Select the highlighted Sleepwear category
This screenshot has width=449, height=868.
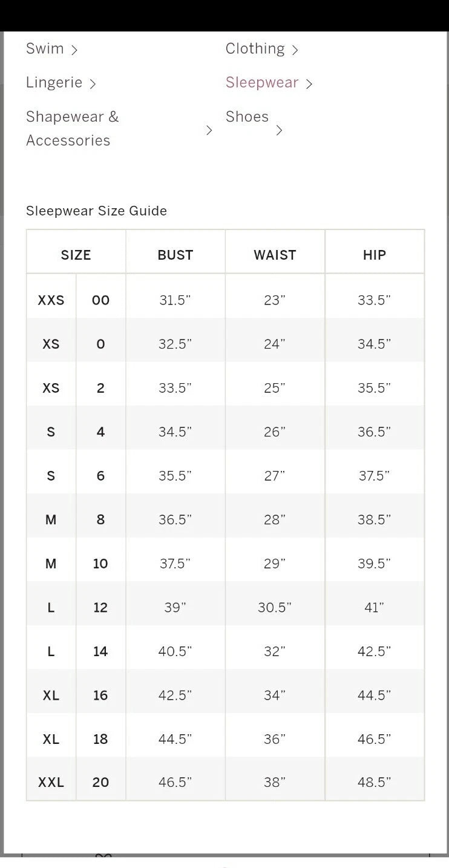[x=262, y=83]
